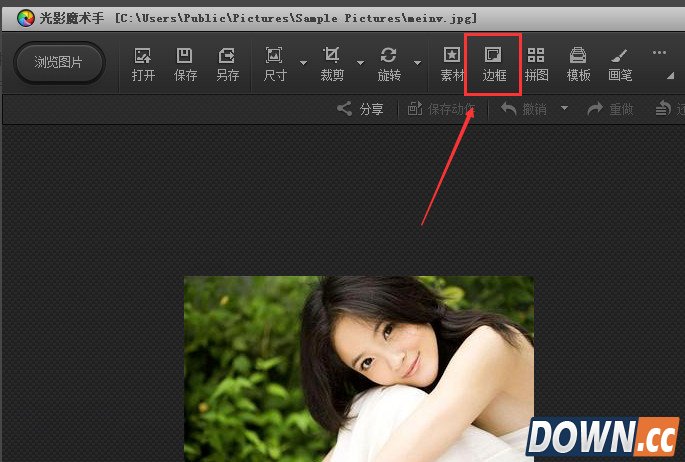Expand the 裁剪 crop dropdown arrow
Viewport: 685px width, 462px height.
(x=361, y=63)
